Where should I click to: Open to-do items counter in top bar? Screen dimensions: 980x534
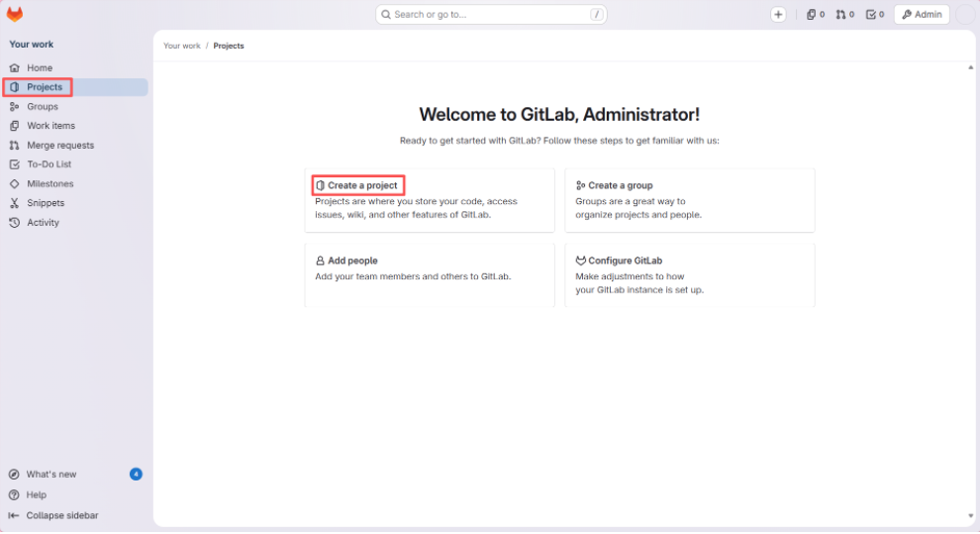875,15
